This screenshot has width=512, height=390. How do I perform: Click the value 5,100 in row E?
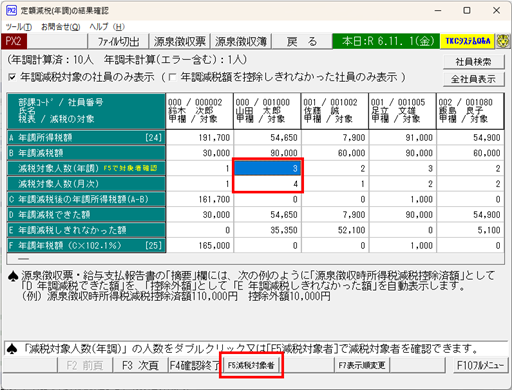tap(489, 230)
